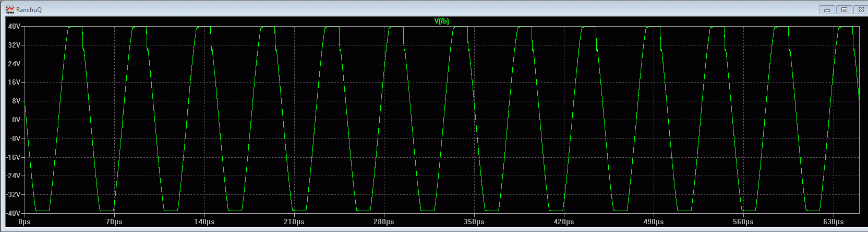This screenshot has width=868, height=232.
Task: Click the -24V vertical axis label
Action: [14, 176]
